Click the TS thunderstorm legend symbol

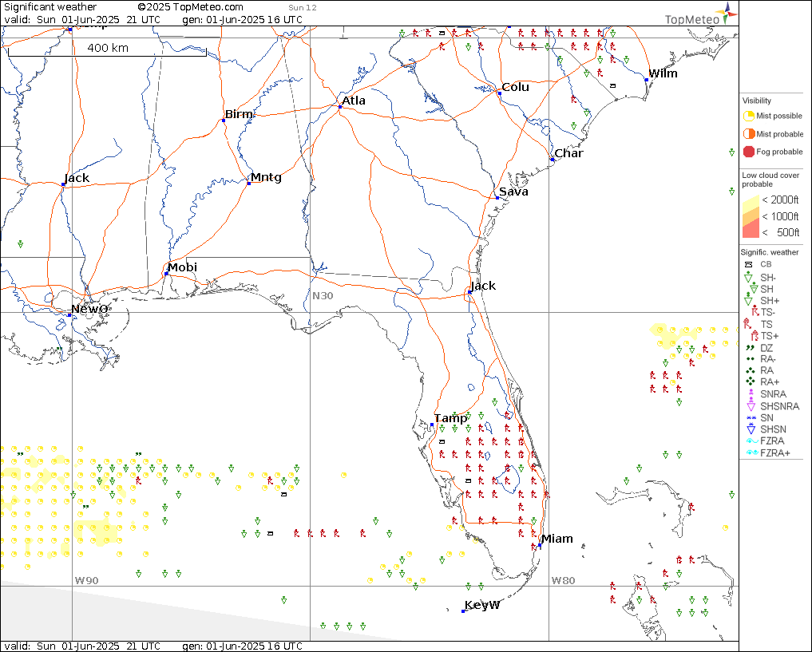click(747, 324)
